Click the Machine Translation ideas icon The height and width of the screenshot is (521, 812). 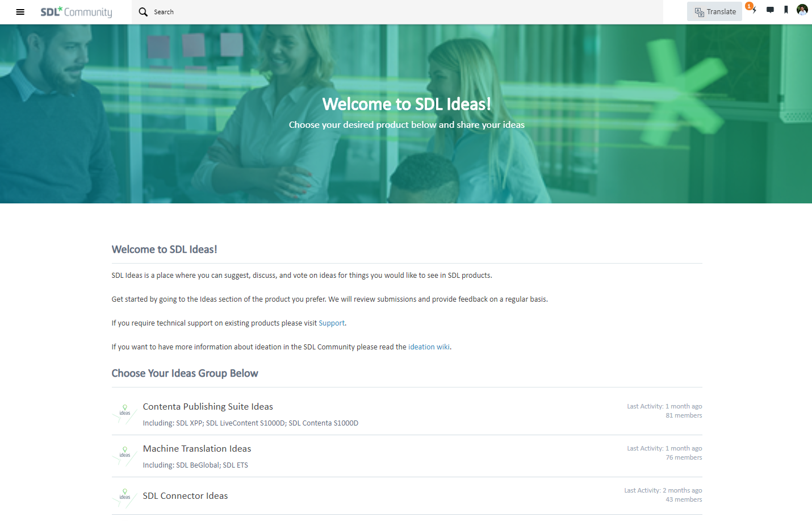[x=125, y=456]
